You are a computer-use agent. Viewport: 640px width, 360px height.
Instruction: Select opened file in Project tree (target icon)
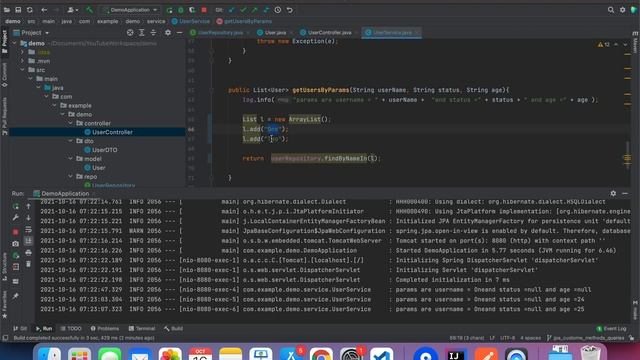[130, 33]
